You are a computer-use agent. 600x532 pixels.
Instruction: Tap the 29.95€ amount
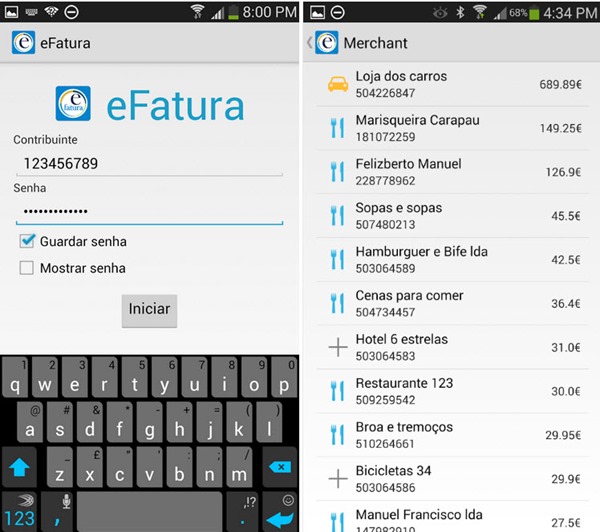click(563, 435)
